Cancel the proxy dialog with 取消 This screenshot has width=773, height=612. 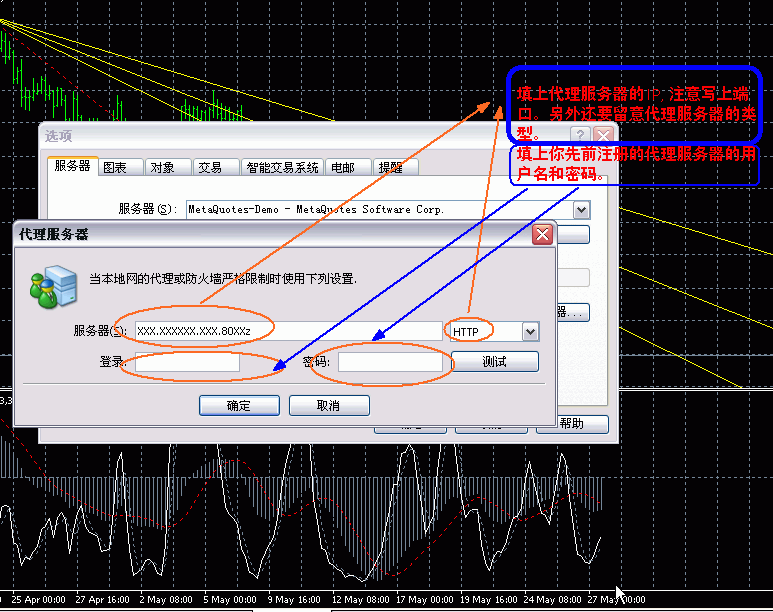(329, 405)
